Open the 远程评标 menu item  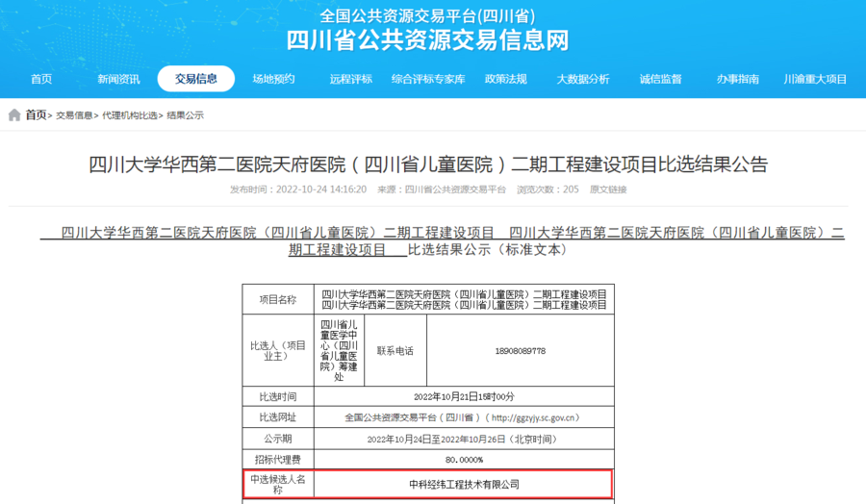pyautogui.click(x=350, y=79)
